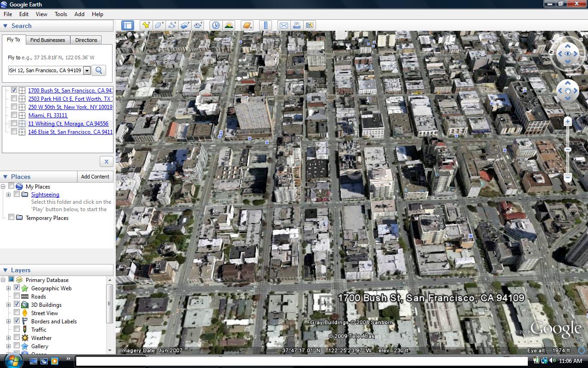The width and height of the screenshot is (588, 368).
Task: Click the Add Content button
Action: [x=95, y=177]
